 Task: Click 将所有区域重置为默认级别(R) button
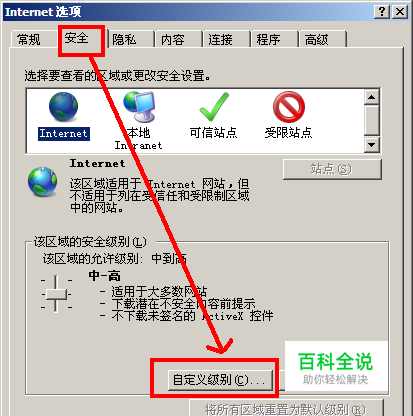pos(286,409)
